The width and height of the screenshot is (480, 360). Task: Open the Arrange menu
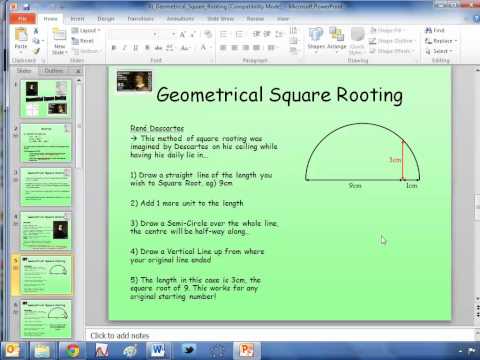tap(337, 40)
